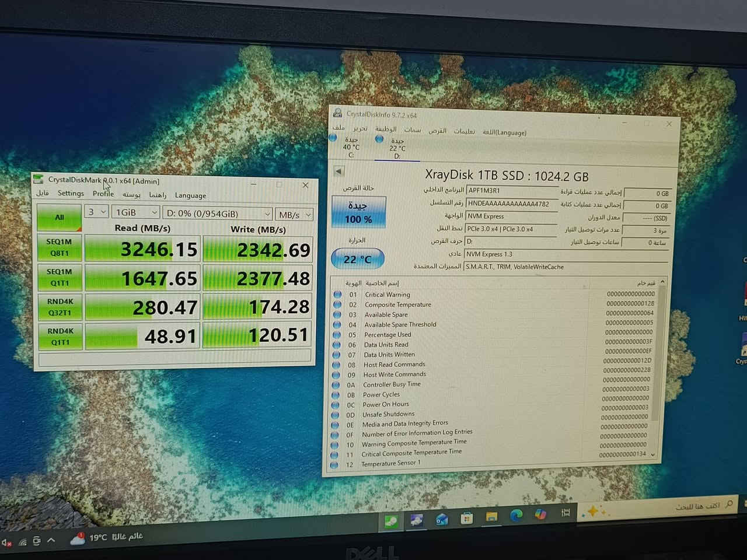Click the weather icon showing 19°C
This screenshot has width=747, height=560.
pyautogui.click(x=77, y=539)
